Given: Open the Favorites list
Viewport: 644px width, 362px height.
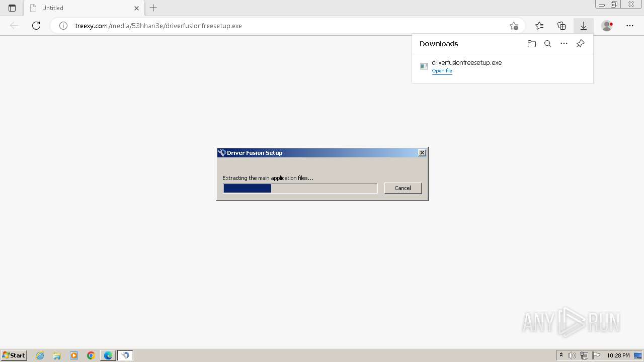Looking at the screenshot, I should pyautogui.click(x=539, y=26).
